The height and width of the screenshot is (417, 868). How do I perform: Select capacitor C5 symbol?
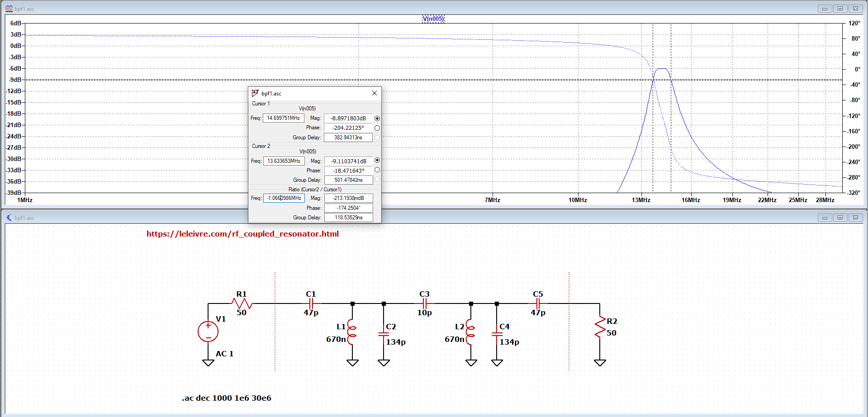(x=538, y=303)
